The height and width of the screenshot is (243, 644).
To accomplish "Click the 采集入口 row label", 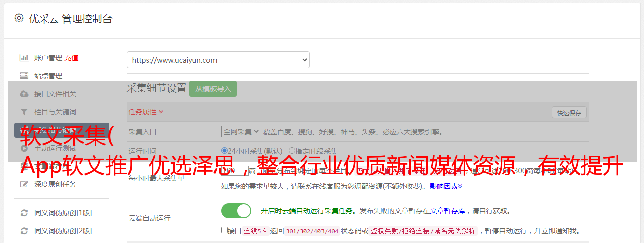I will click(143, 132).
